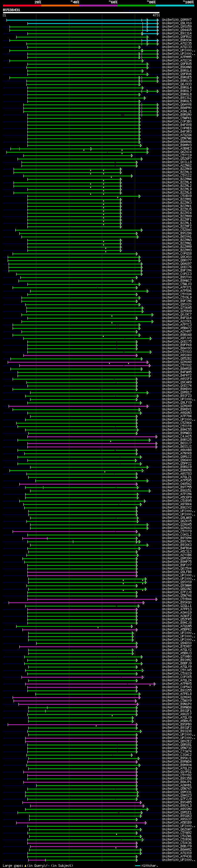Select label UniRef100_A7P436
This screenshot has width=197, height=868.
177,856
